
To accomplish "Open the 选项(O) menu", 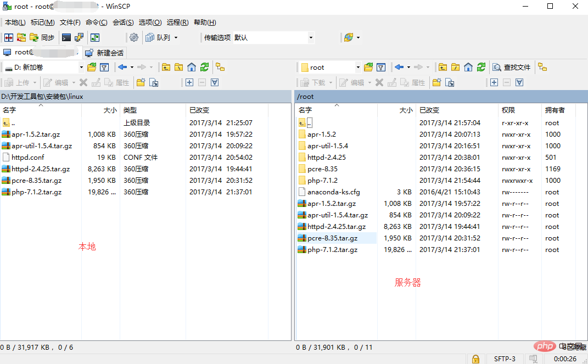I will 150,23.
